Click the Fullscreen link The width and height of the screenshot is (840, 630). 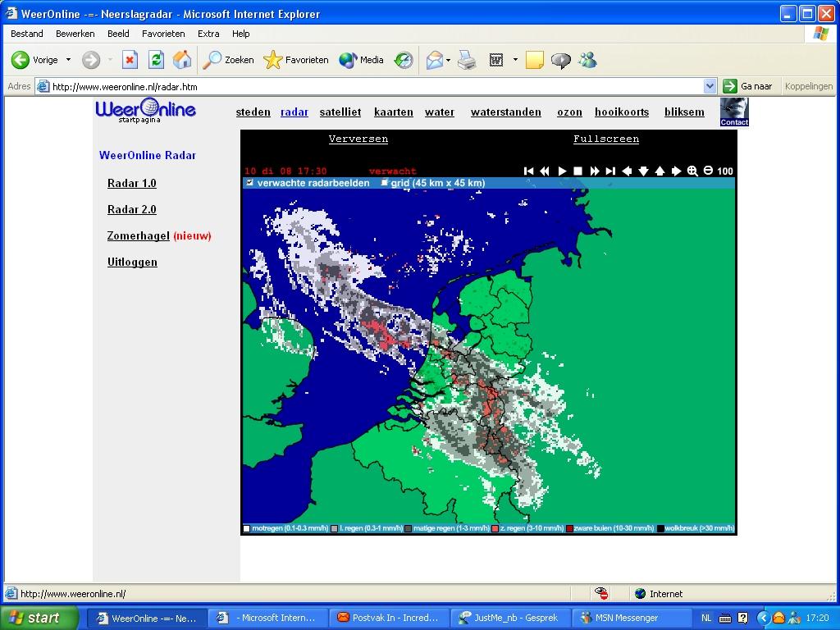605,139
